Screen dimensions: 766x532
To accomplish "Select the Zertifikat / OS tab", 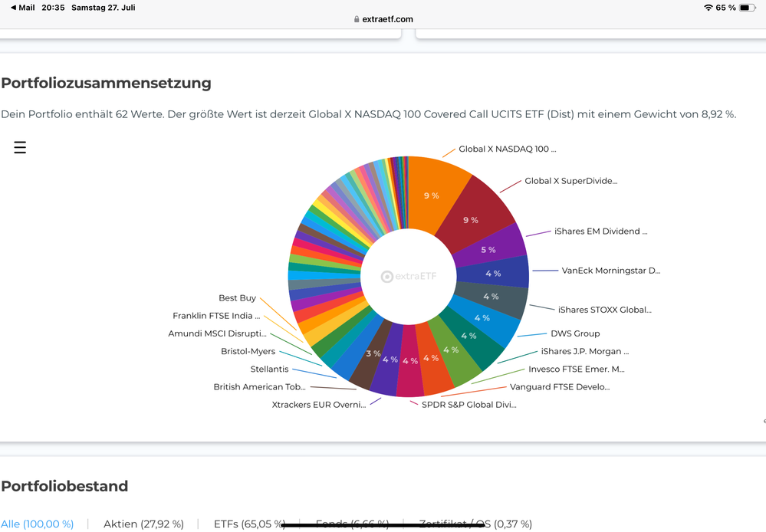I will point(475,524).
